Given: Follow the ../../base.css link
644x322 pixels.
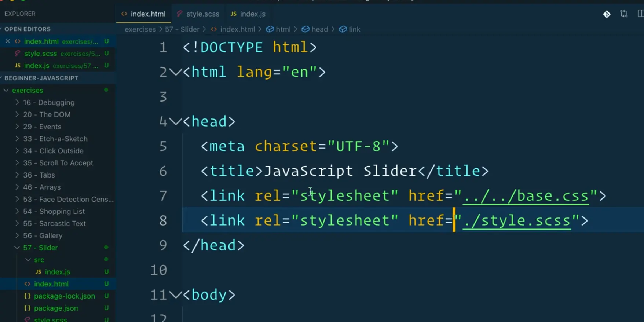Looking at the screenshot, I should pos(526,196).
